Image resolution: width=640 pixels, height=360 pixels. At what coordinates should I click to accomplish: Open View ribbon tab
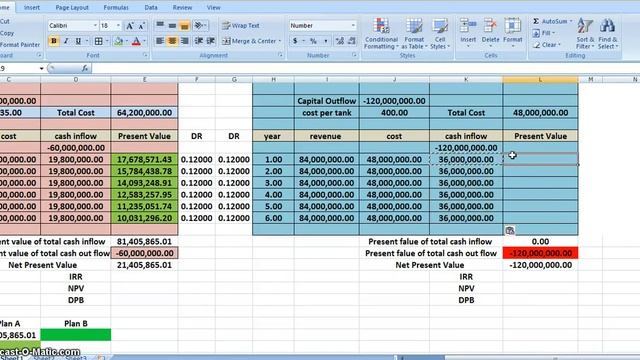[213, 7]
